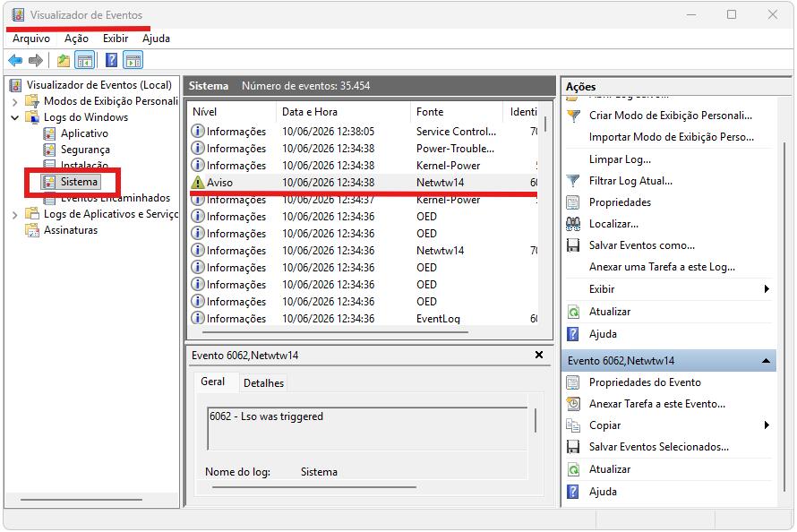The width and height of the screenshot is (797, 532).
Task: Click the event details horizontal scrollbar
Action: [314, 487]
